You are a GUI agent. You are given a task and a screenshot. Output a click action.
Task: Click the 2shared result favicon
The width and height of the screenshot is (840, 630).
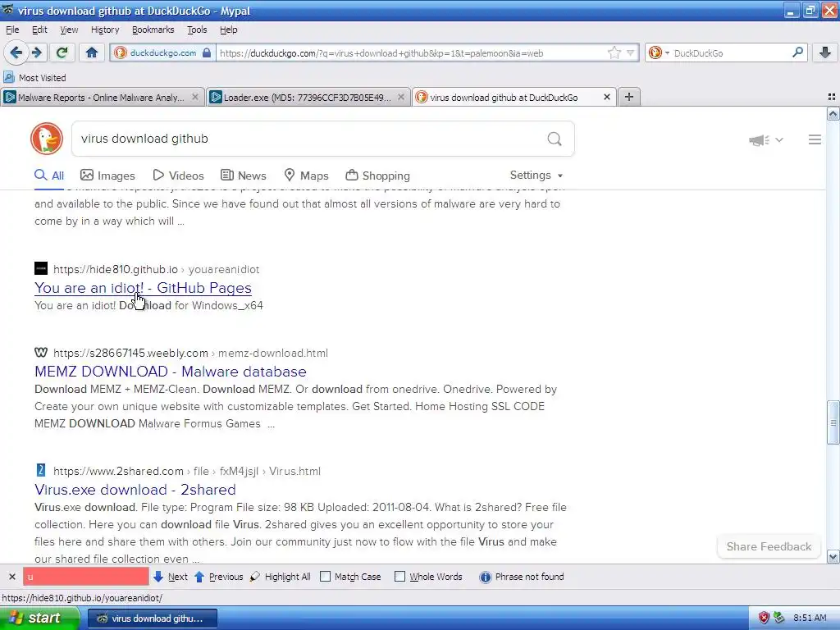(x=41, y=470)
